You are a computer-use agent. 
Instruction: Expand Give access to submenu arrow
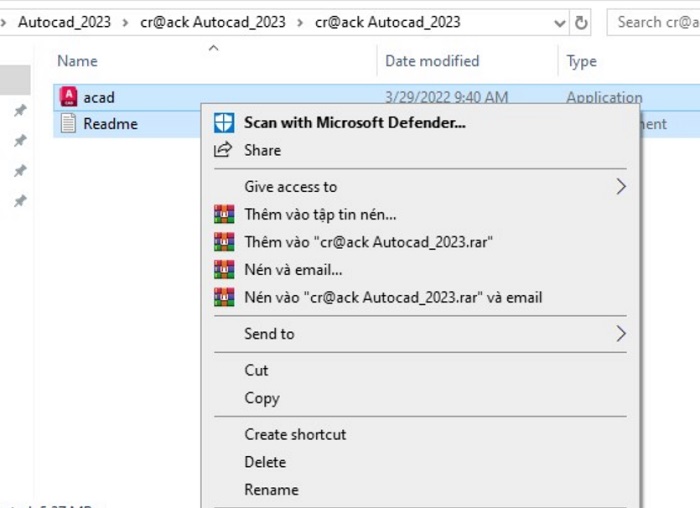pyautogui.click(x=621, y=187)
